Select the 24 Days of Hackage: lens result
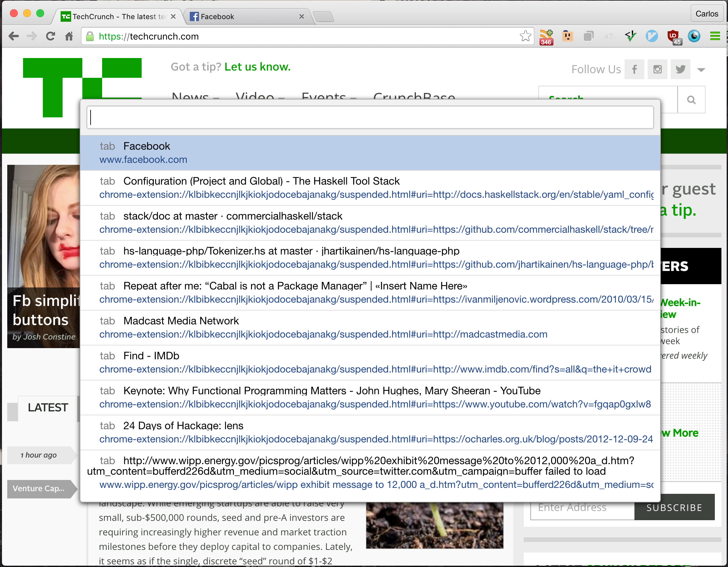The image size is (728, 567). click(370, 433)
